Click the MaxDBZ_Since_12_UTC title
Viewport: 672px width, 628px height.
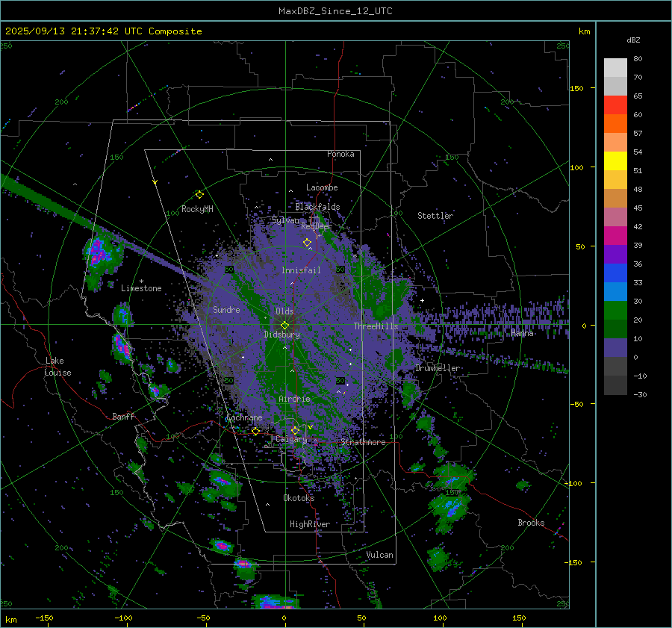coord(335,11)
